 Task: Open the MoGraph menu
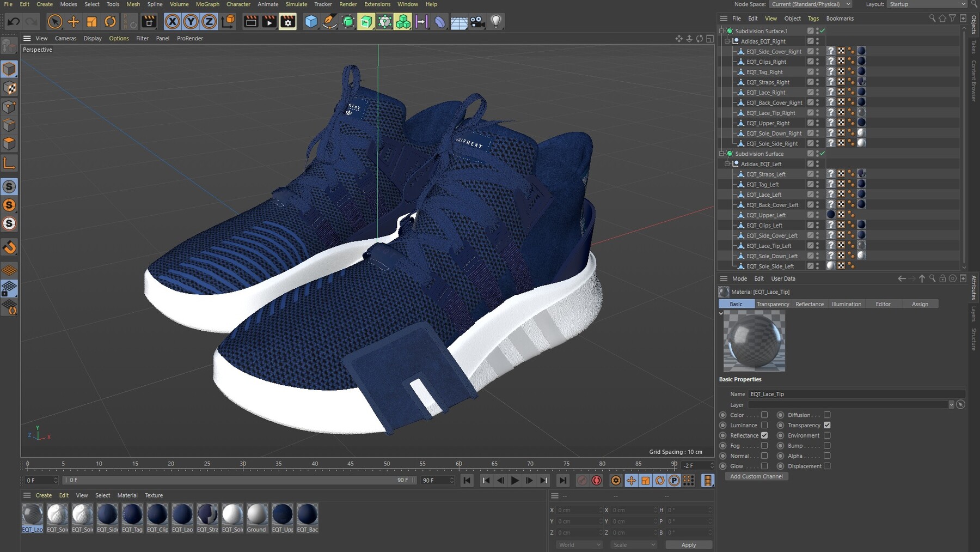pos(207,4)
